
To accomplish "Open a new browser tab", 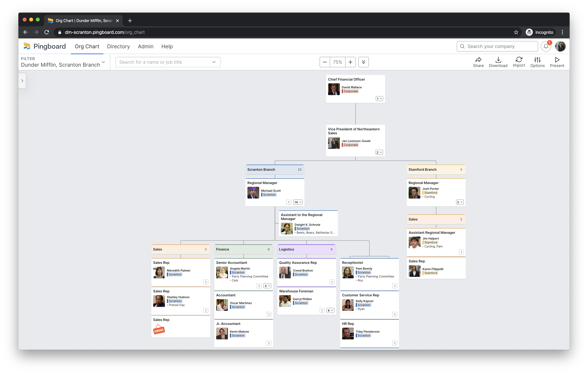I will 130,21.
